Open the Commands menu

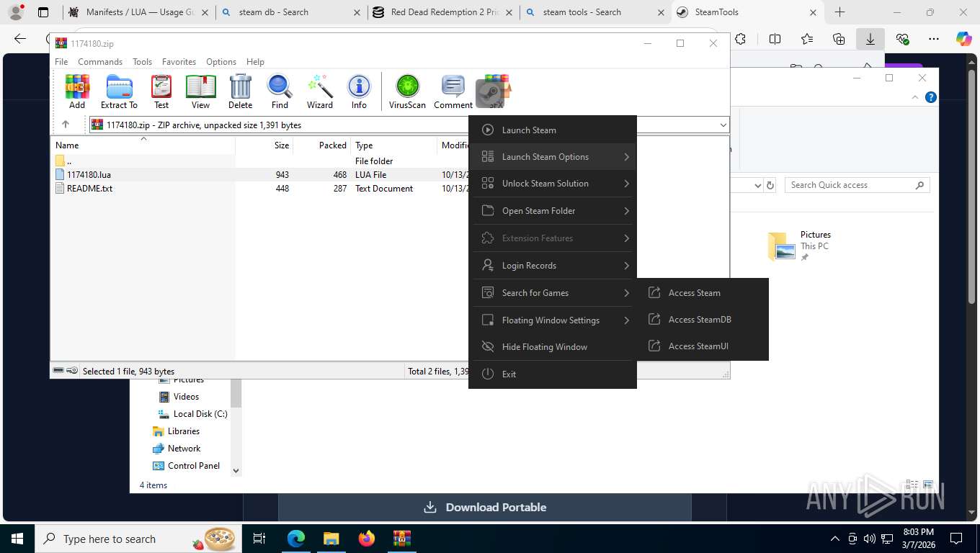point(100,62)
